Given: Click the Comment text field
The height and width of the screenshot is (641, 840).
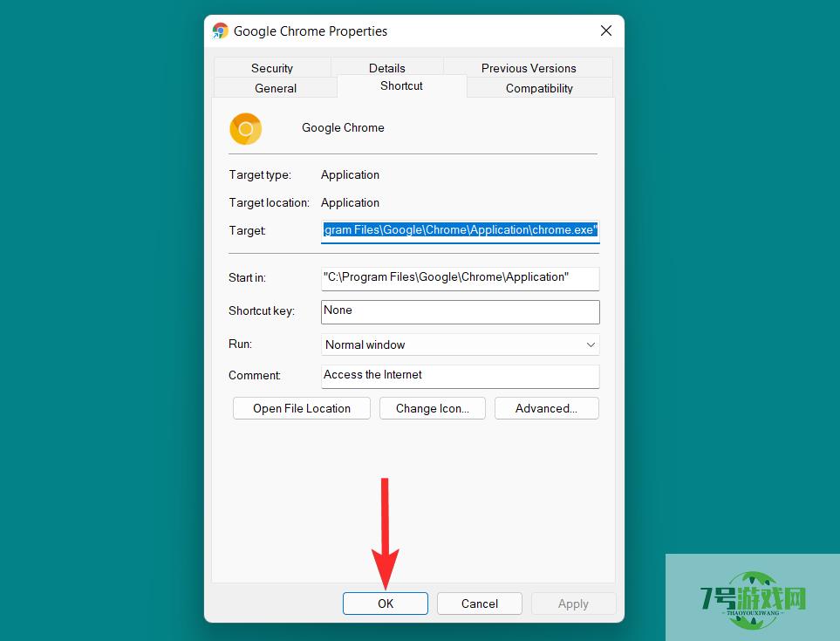Looking at the screenshot, I should coord(461,376).
